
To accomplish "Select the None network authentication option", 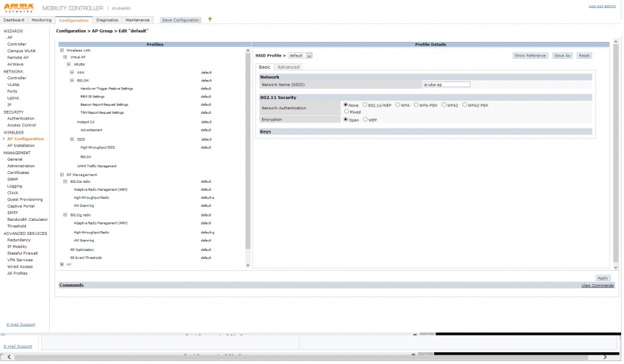I will pyautogui.click(x=346, y=105).
